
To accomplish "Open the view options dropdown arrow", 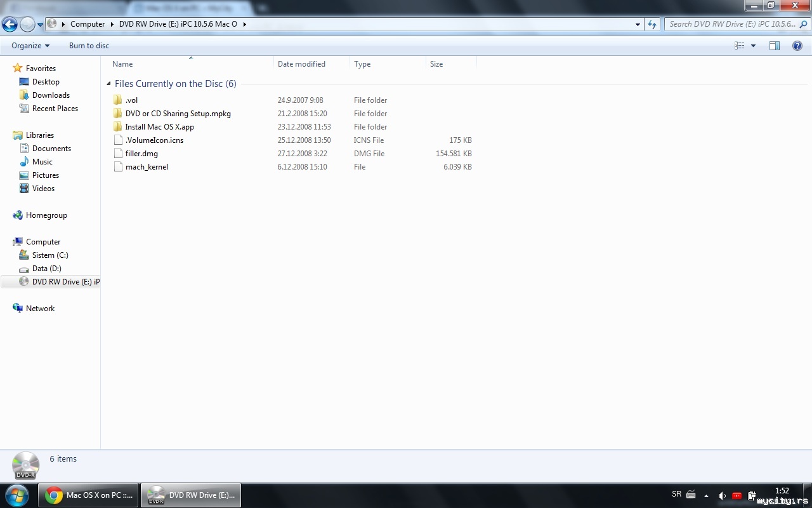I will (x=753, y=46).
